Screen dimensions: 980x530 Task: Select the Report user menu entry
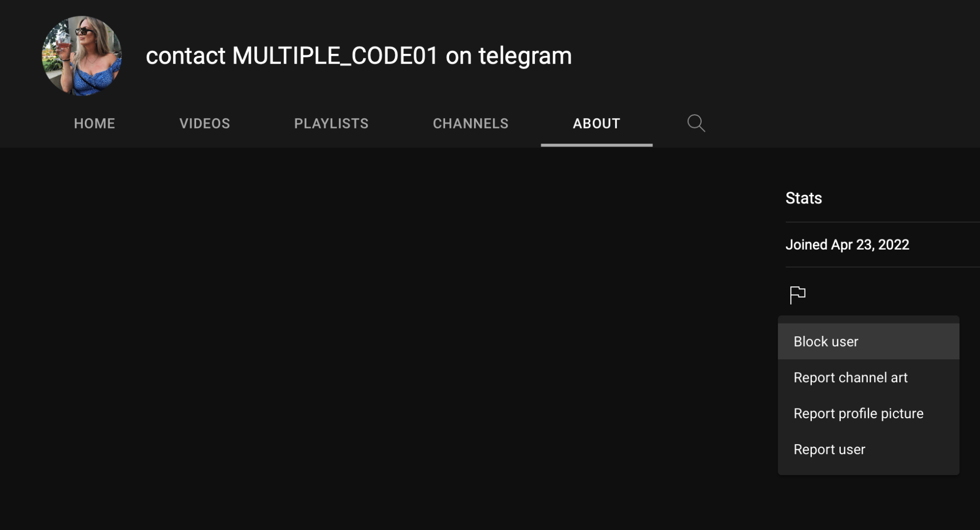tap(829, 449)
